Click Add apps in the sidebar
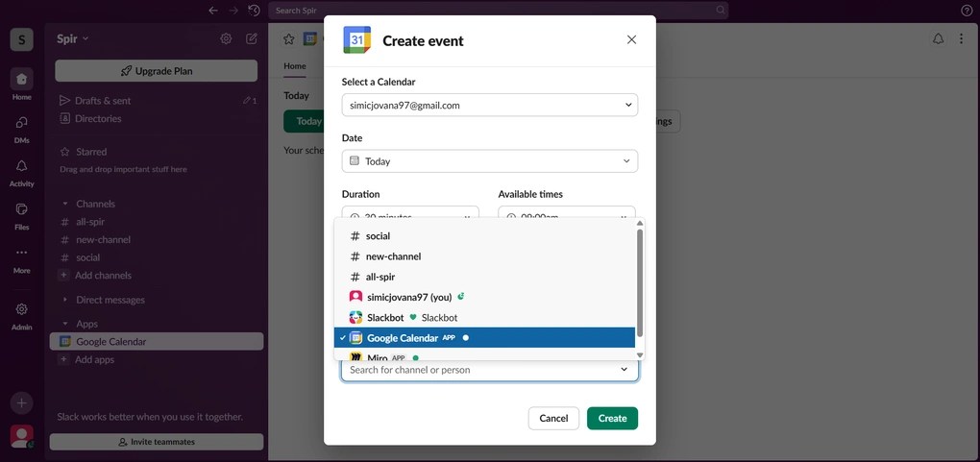The width and height of the screenshot is (980, 462). coord(94,359)
